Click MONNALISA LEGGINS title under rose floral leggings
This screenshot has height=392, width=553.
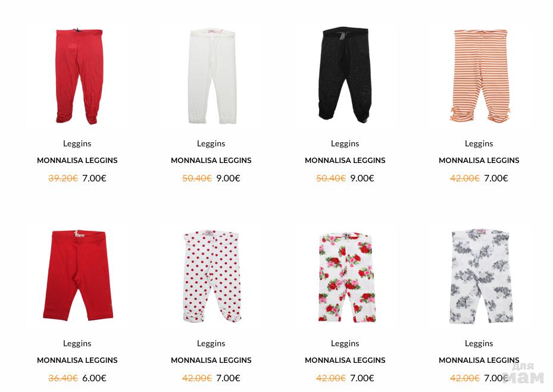point(345,360)
